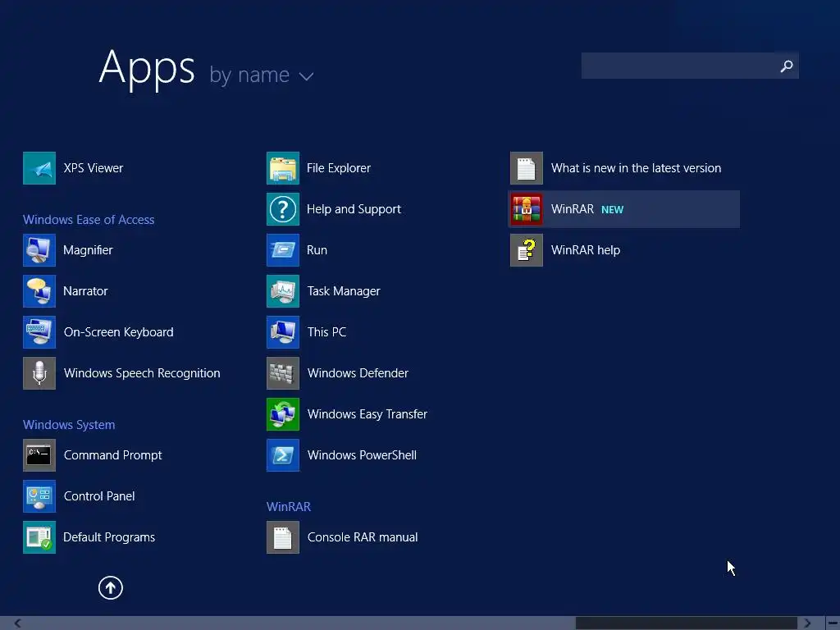Open Windows Easy Transfer icon
This screenshot has width=840, height=630.
(283, 414)
